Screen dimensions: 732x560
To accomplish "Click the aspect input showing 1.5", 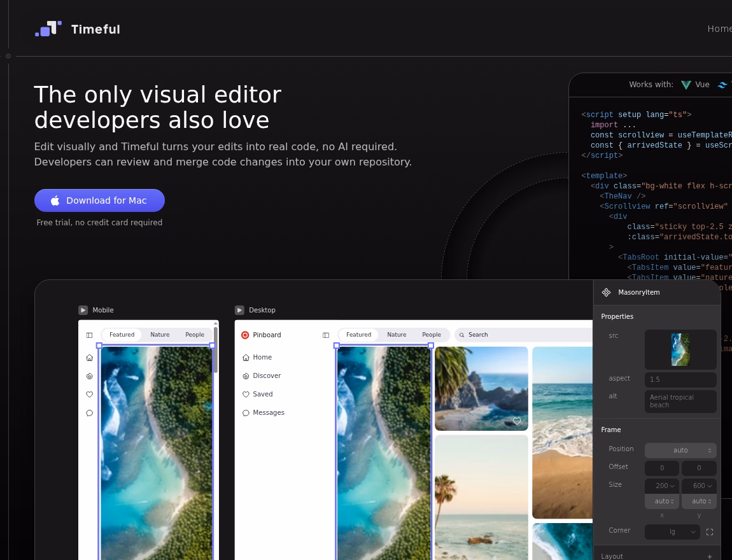I will coord(680,380).
